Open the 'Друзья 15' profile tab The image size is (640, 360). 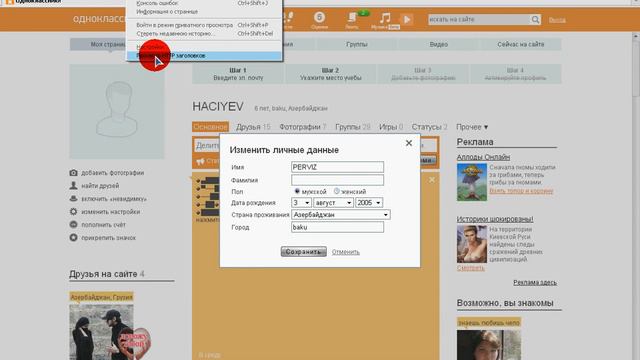click(x=253, y=127)
